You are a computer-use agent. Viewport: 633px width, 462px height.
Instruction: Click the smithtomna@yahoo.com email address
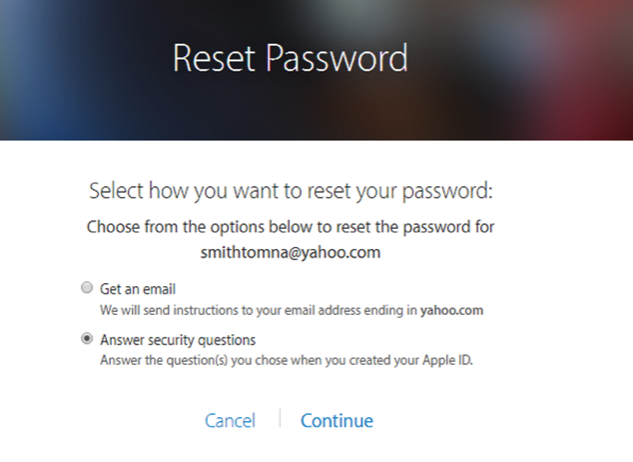(x=290, y=252)
